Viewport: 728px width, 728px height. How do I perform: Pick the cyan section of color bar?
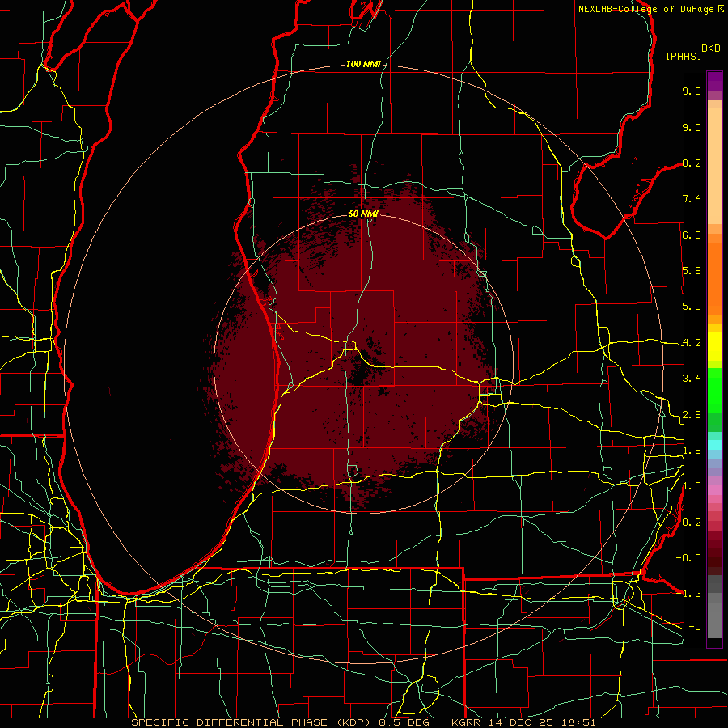(x=714, y=445)
